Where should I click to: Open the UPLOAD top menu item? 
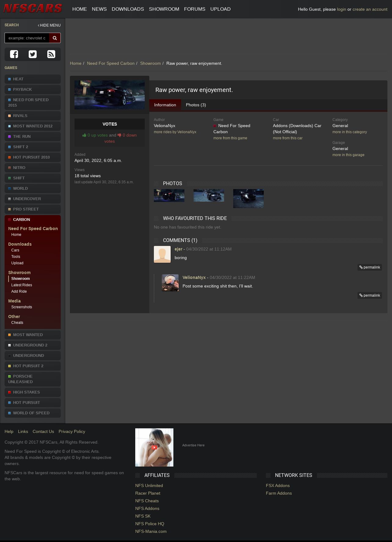[220, 9]
